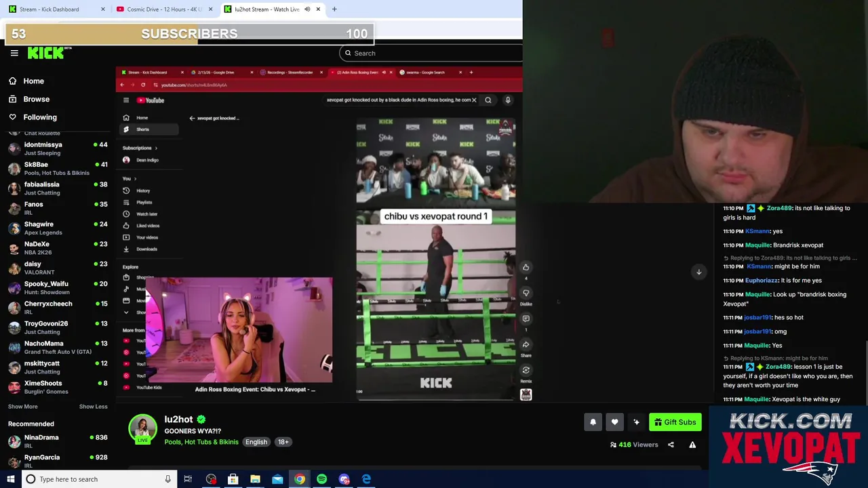Open Sk8Bae channel in sidebar
The image size is (868, 488).
[x=58, y=168]
